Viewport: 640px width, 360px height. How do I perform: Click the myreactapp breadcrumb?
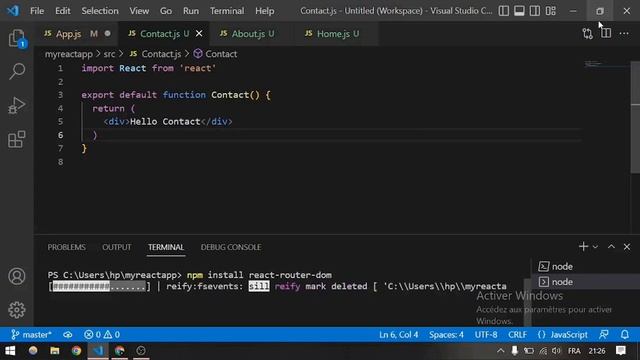click(x=69, y=54)
